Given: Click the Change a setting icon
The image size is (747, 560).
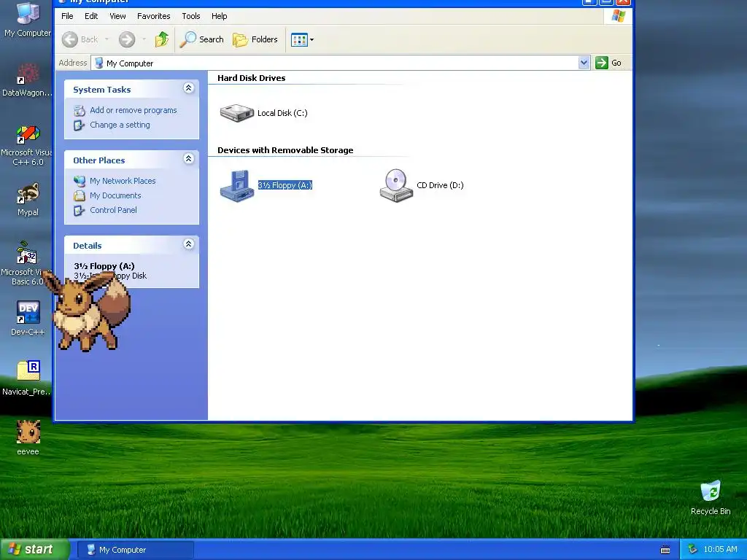Looking at the screenshot, I should [x=79, y=125].
